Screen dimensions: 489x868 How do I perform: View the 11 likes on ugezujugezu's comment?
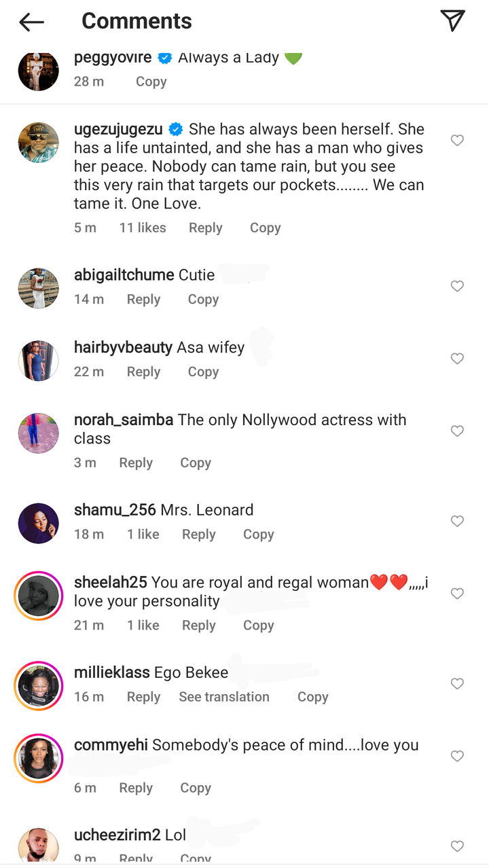pyautogui.click(x=143, y=228)
